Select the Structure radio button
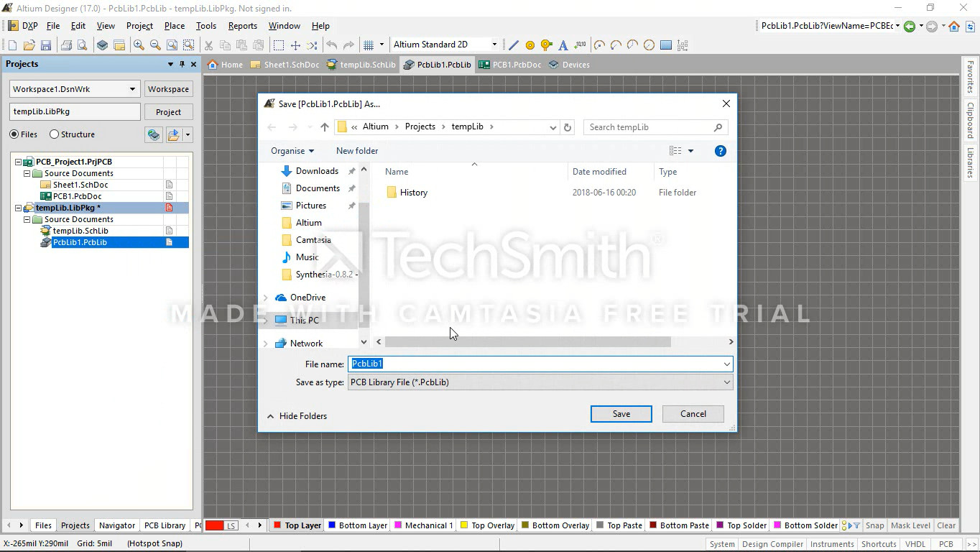 pyautogui.click(x=55, y=134)
